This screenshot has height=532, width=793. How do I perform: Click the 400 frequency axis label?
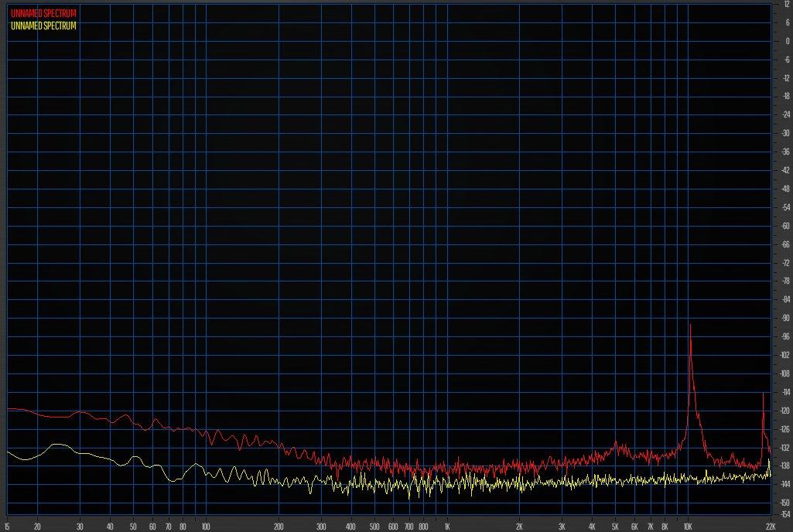pos(350,527)
